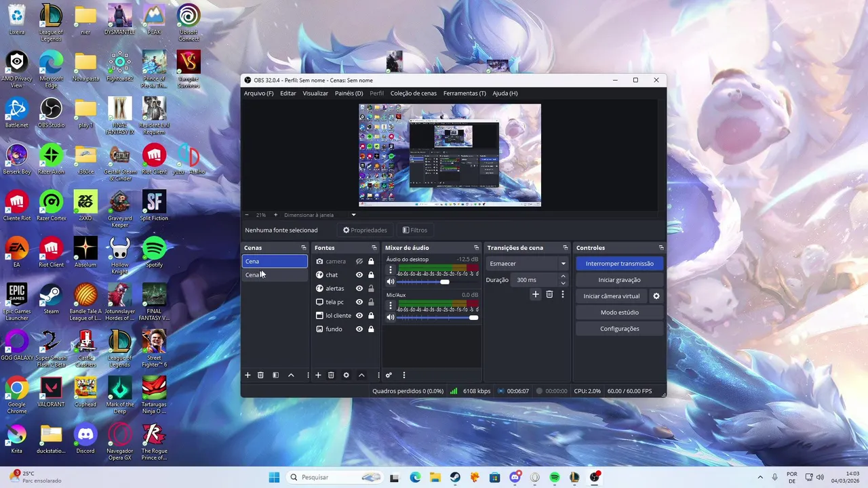Click the taskbar Pesquisar search box
This screenshot has width=868, height=488.
[x=334, y=477]
